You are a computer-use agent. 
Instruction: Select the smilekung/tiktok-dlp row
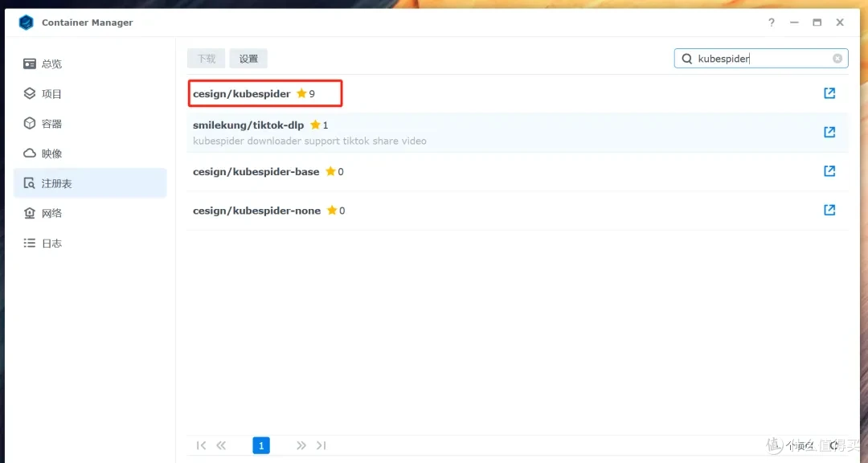pos(518,133)
